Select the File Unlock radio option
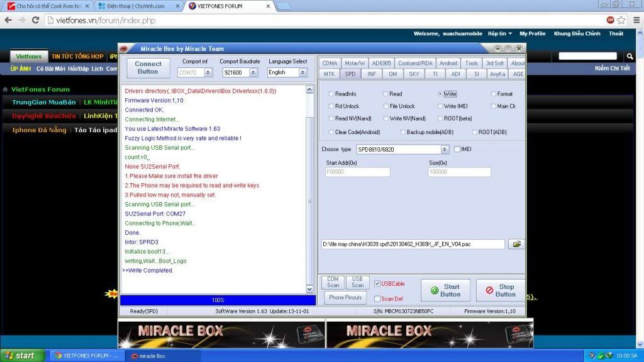This screenshot has height=362, width=644. point(386,106)
